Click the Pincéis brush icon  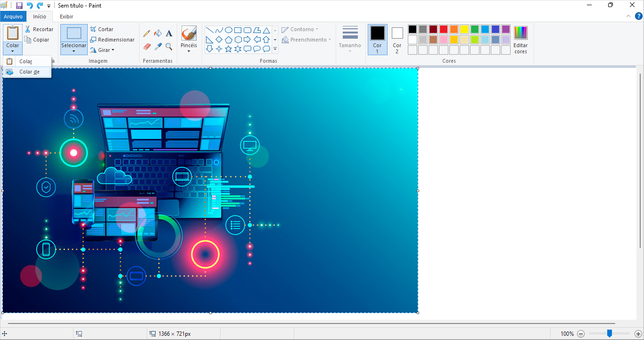(x=189, y=33)
